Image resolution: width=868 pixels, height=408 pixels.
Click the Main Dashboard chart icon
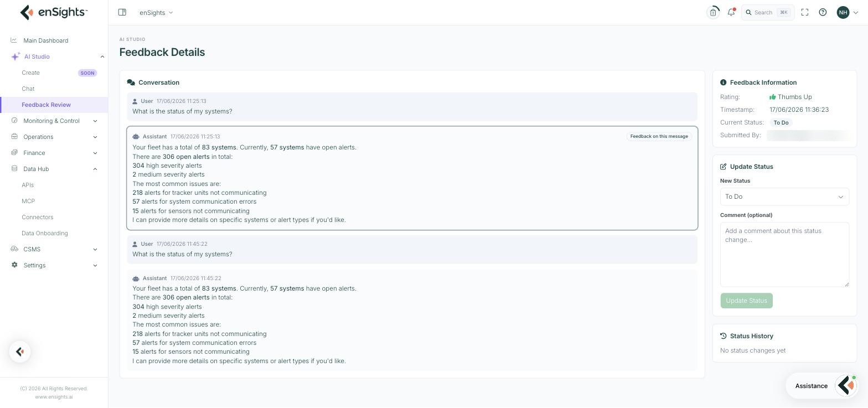point(14,40)
